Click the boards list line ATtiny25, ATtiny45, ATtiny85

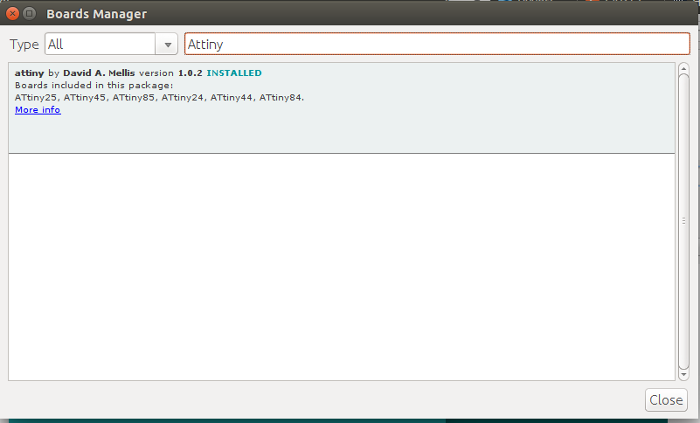pyautogui.click(x=159, y=97)
